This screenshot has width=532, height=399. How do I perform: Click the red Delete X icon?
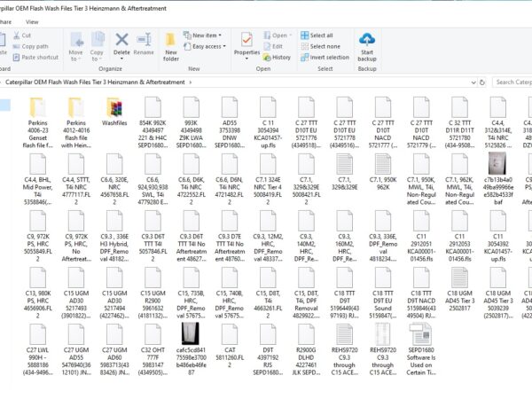tap(121, 40)
